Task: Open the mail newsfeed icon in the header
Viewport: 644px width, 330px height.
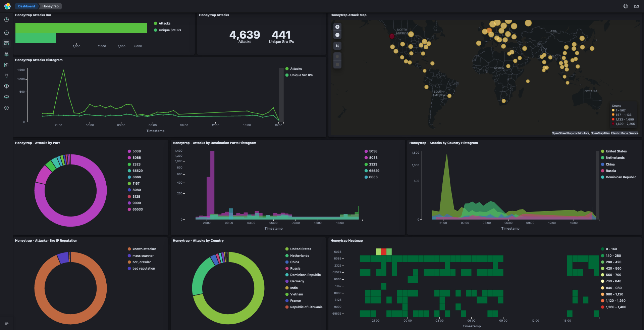Action: click(x=636, y=6)
